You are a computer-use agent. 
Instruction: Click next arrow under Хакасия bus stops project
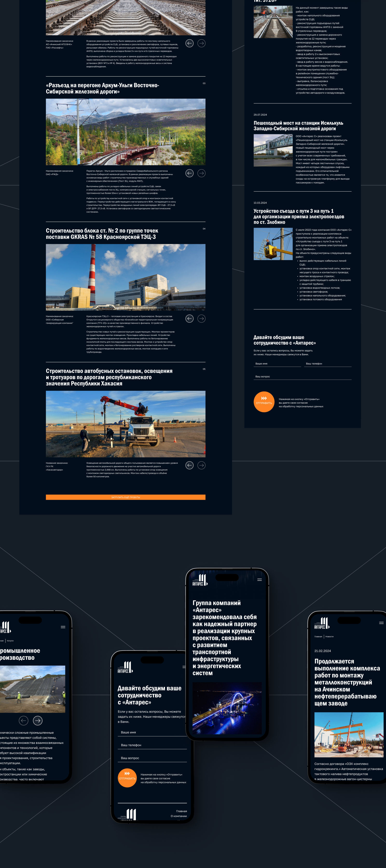coord(201,465)
